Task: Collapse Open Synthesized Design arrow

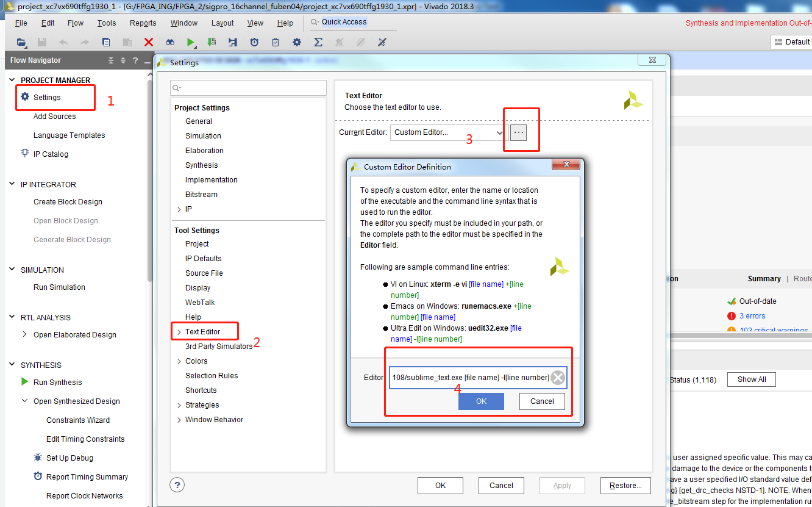Action: [25, 401]
